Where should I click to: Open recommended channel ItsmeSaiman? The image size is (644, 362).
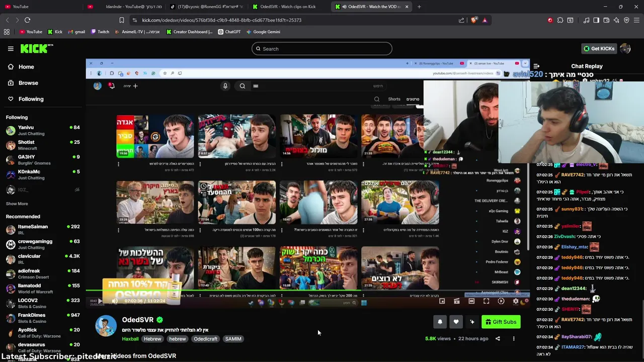(43, 230)
